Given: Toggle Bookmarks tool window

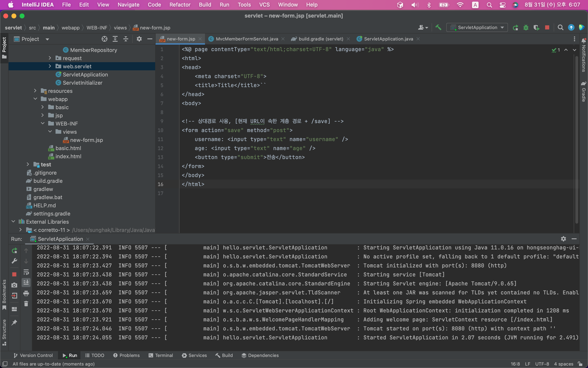Looking at the screenshot, I should coord(4,295).
